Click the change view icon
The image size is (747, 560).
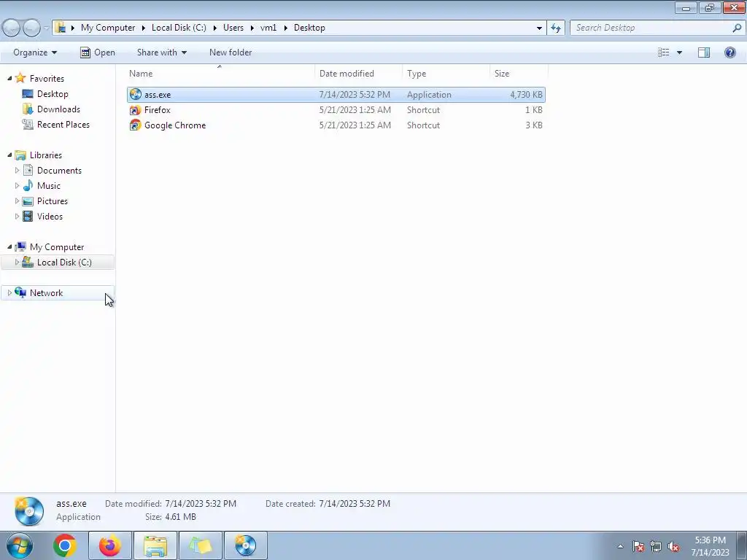click(x=664, y=52)
